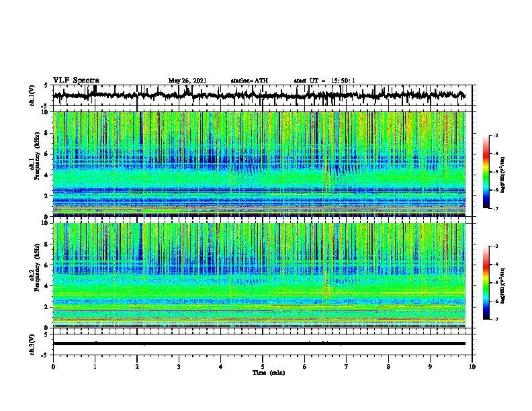Click time axis tick label '8'

coord(388,367)
